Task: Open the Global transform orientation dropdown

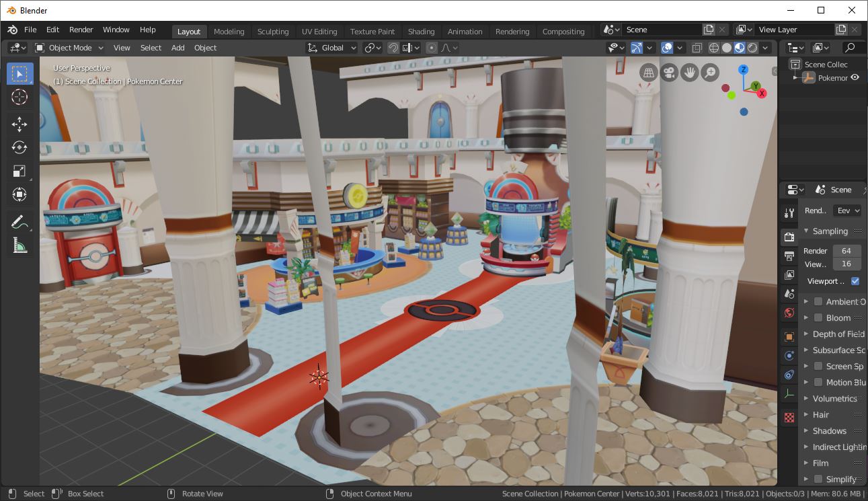Action: [332, 48]
